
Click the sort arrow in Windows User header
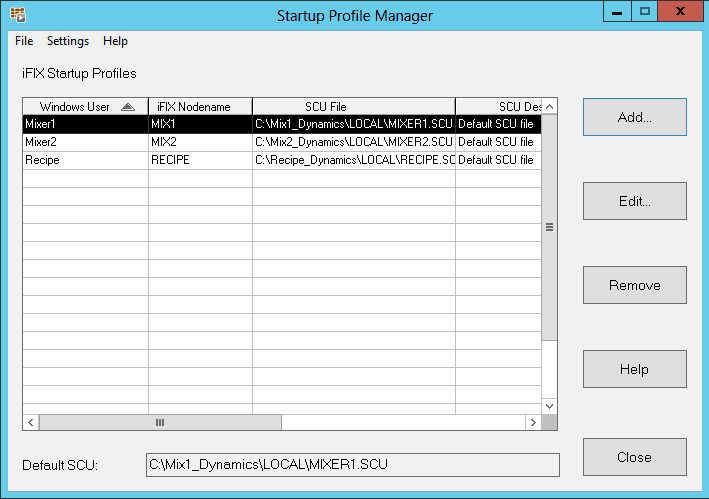click(128, 107)
